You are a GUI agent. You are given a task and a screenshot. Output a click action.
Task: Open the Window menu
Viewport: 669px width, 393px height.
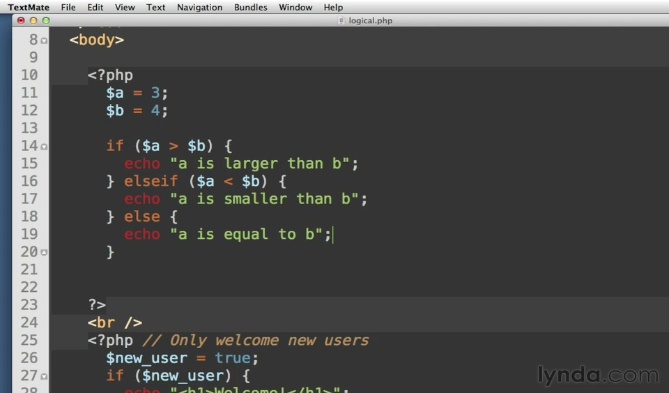point(295,7)
